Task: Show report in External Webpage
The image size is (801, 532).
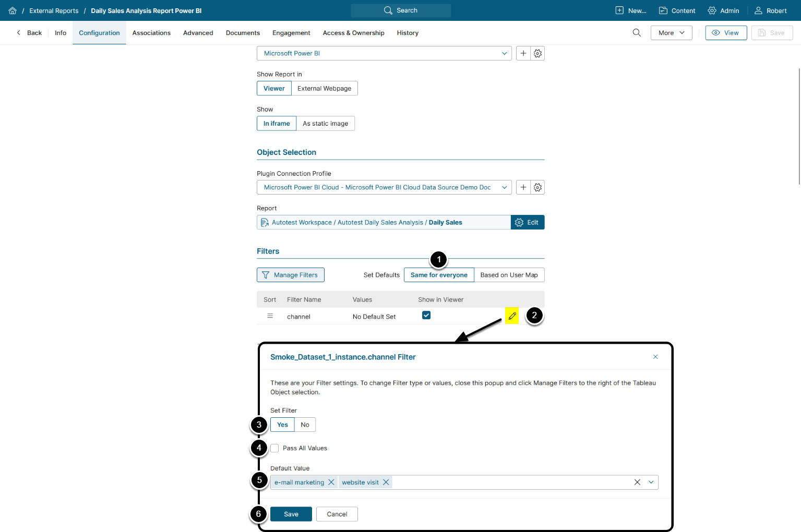Action: (325, 89)
